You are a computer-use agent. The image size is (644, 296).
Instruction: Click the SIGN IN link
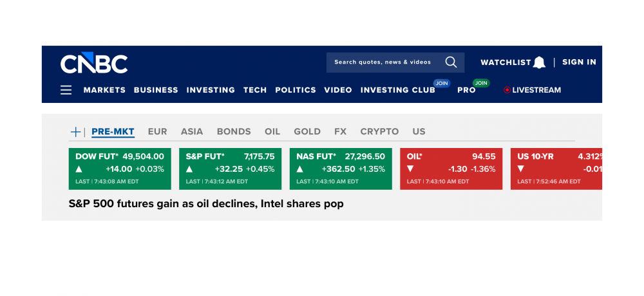tap(579, 62)
